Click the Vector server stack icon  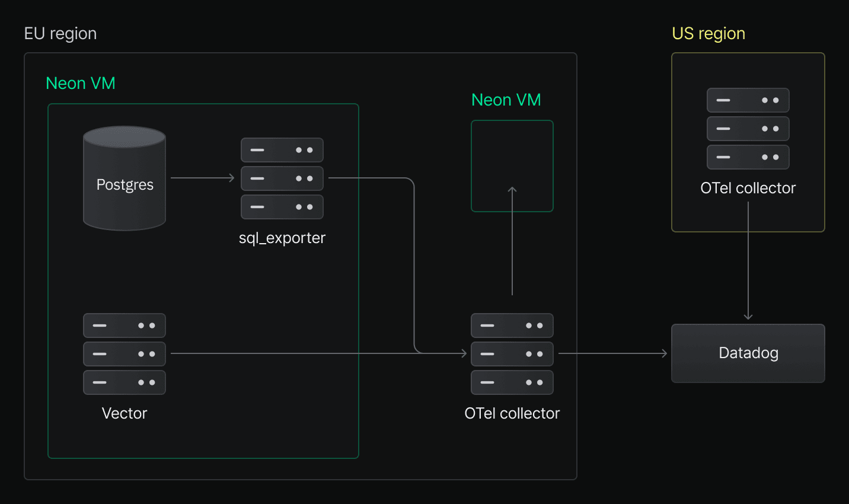pos(125,354)
